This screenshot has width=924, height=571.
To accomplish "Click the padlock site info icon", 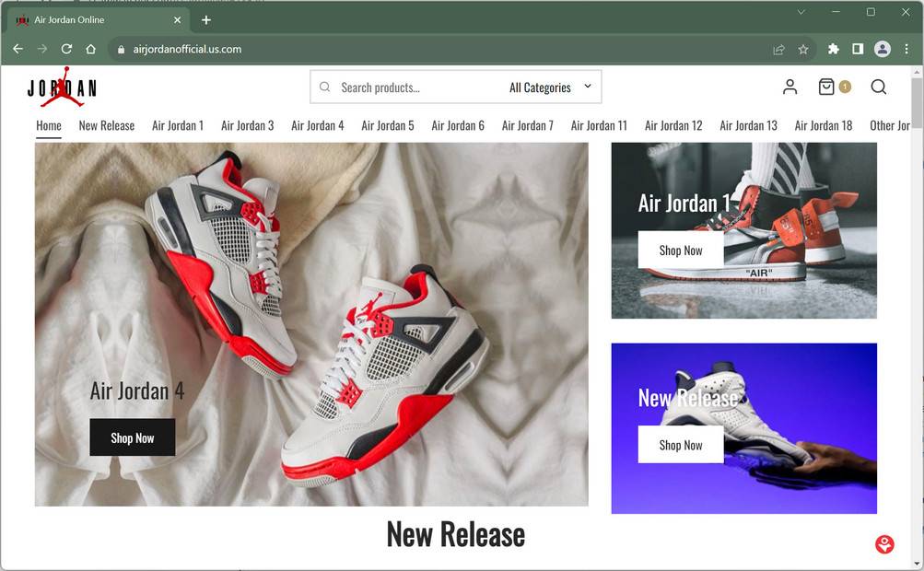I will pyautogui.click(x=121, y=50).
